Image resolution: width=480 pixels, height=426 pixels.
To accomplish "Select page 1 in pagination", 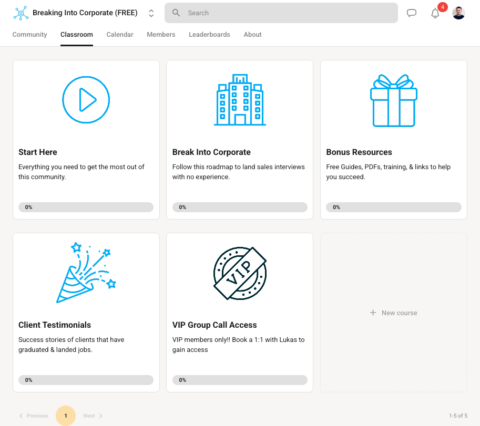I will [66, 416].
